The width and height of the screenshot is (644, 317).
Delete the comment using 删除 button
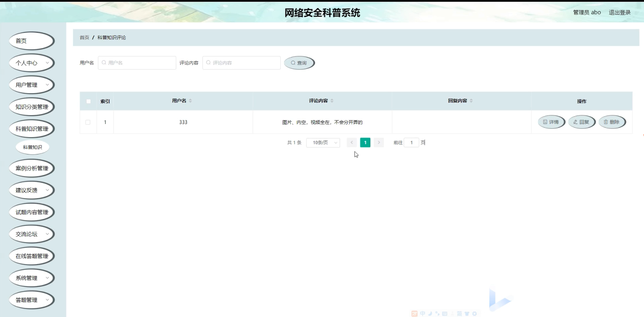612,122
